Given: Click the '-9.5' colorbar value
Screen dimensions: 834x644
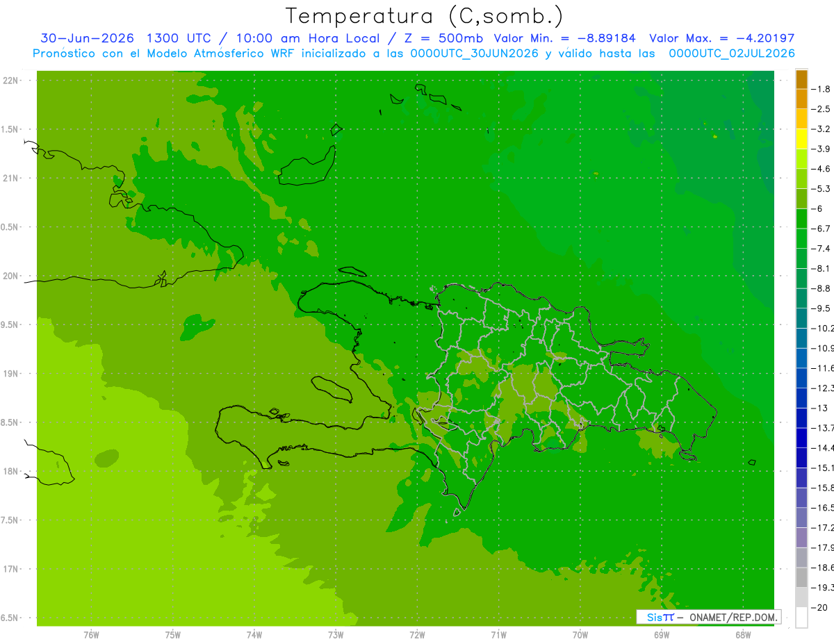Looking at the screenshot, I should pos(821,308).
